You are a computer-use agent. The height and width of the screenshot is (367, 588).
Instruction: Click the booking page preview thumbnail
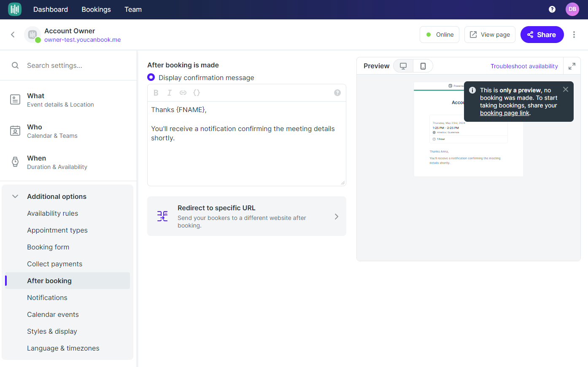pos(469,129)
